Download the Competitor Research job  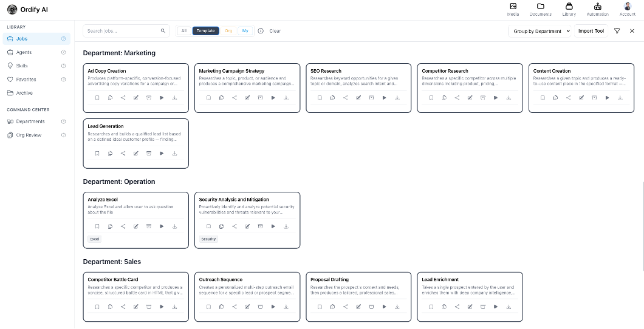coord(509,98)
